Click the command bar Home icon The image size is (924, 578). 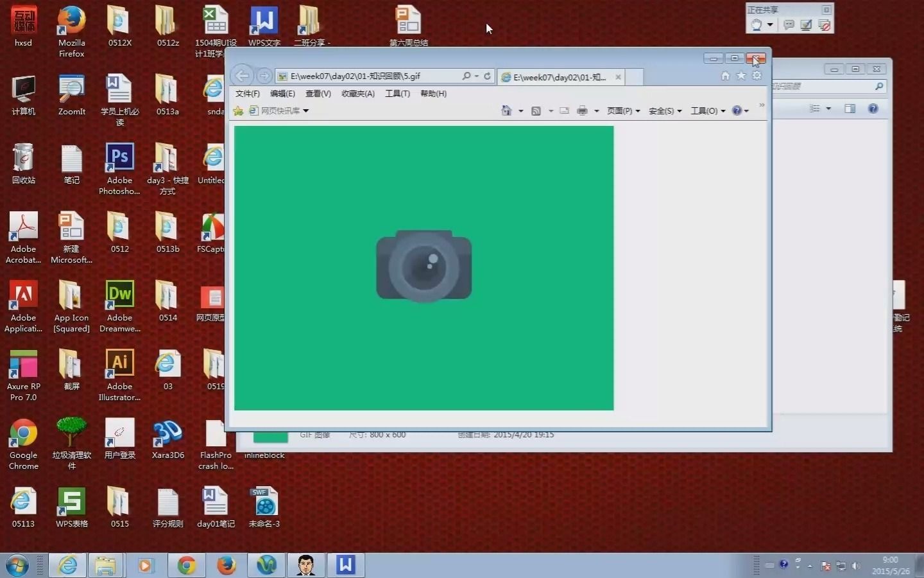pos(506,110)
